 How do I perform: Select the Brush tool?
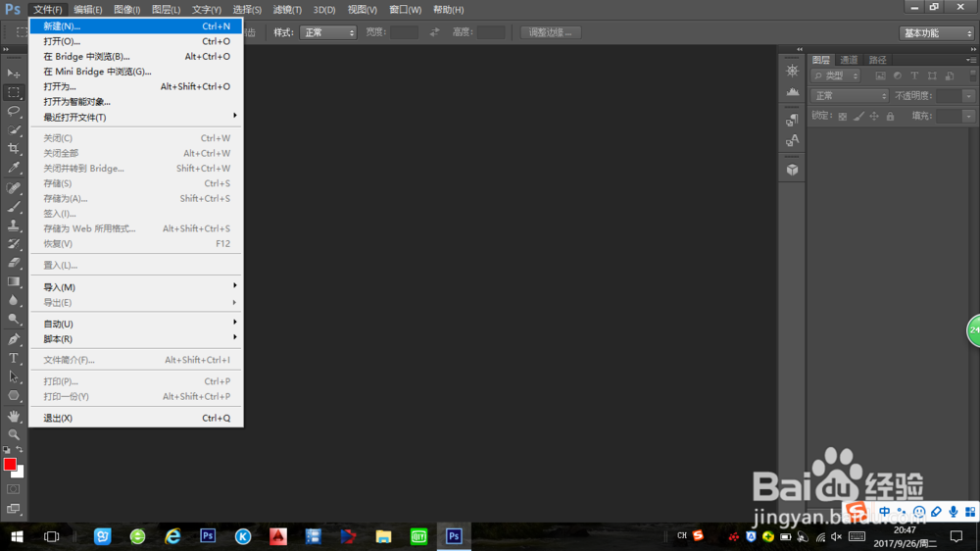13,207
